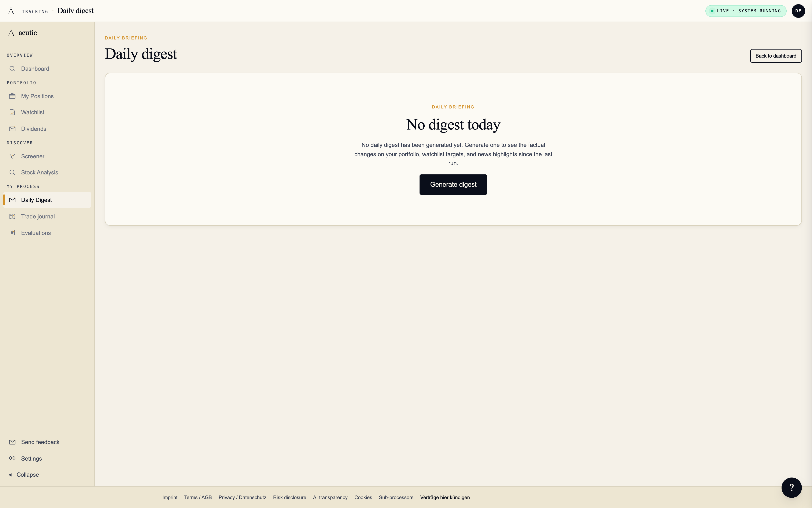Open Evaluations page
This screenshot has width=812, height=508.
(47, 233)
